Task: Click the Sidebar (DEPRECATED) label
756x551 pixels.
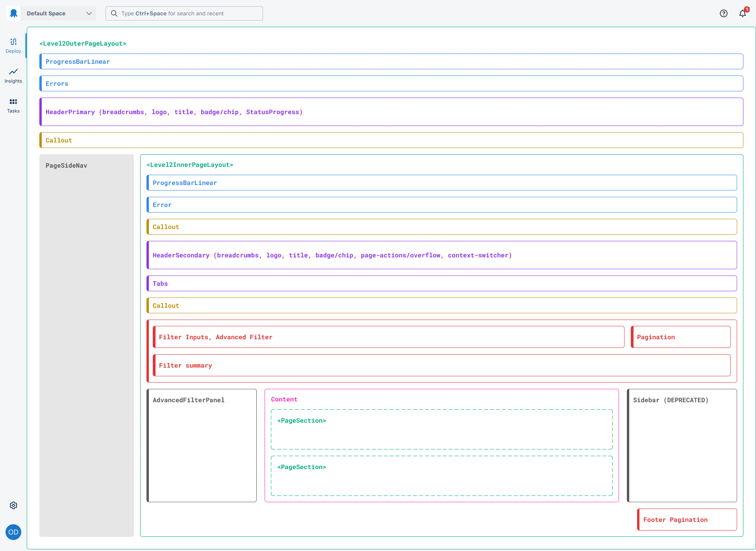Action: [x=671, y=400]
